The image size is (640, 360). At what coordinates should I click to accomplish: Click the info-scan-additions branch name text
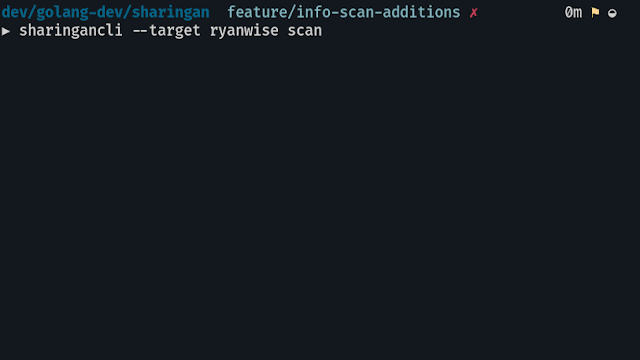(x=378, y=13)
